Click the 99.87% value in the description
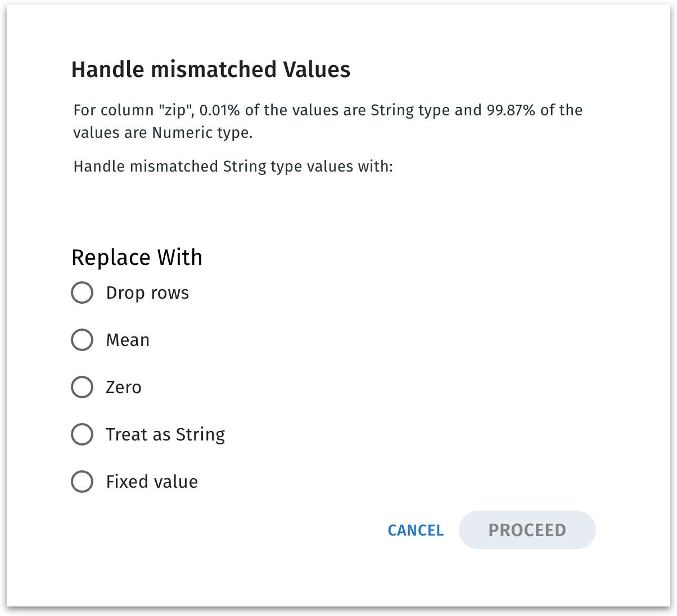Viewport: 677px width, 616px height. pyautogui.click(x=511, y=110)
